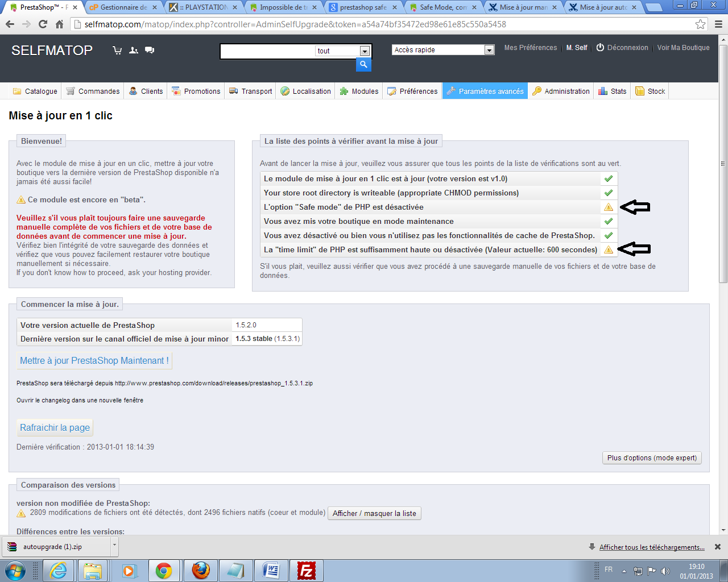Open Firefox from the taskbar

(200, 570)
